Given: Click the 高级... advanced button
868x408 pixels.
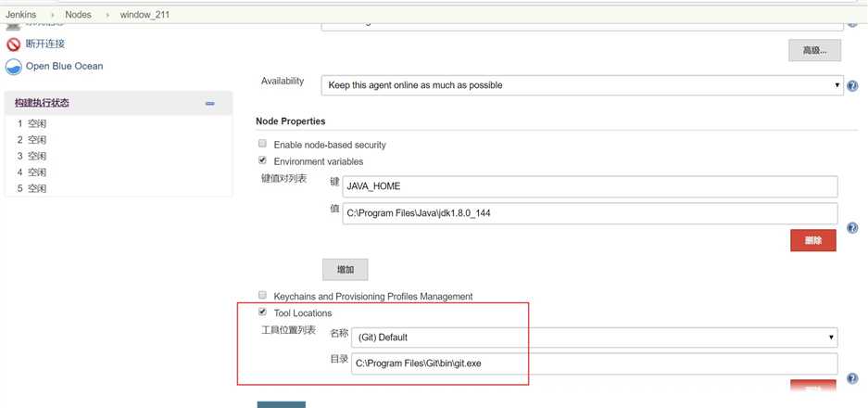Looking at the screenshot, I should pos(813,49).
